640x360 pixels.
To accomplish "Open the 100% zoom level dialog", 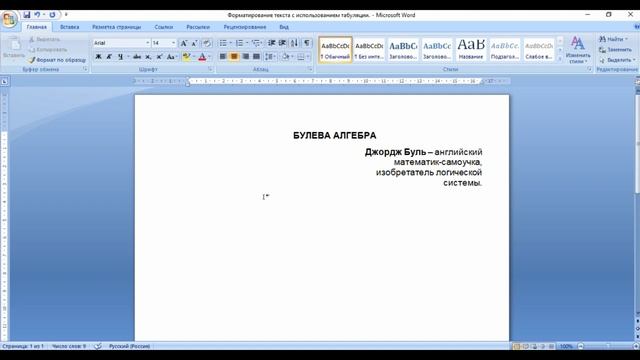I will [x=566, y=346].
